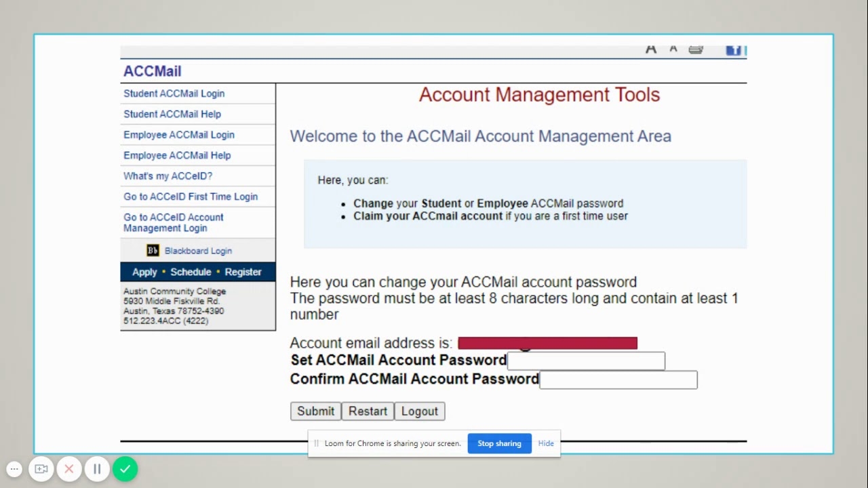The image size is (868, 488).
Task: Select Schedule in the blue navigation bar
Action: point(191,272)
